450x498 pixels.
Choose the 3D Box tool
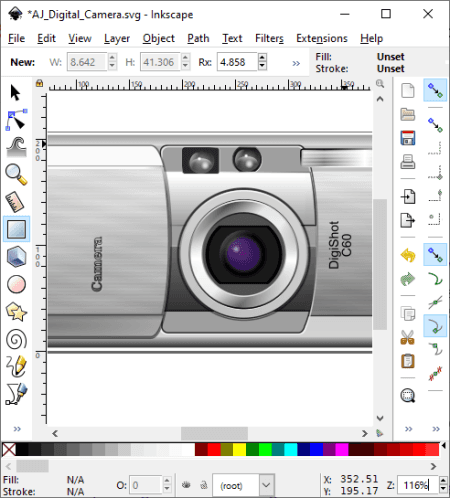click(x=16, y=257)
